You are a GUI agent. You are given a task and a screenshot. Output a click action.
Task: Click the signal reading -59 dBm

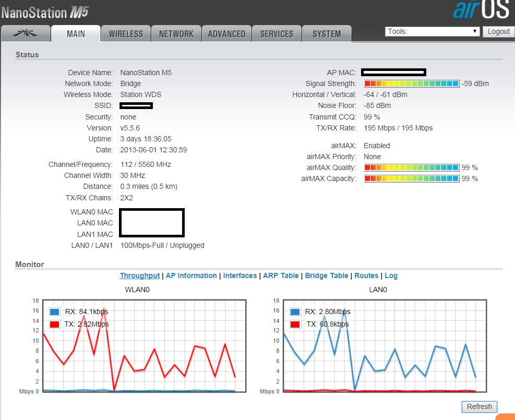point(475,83)
